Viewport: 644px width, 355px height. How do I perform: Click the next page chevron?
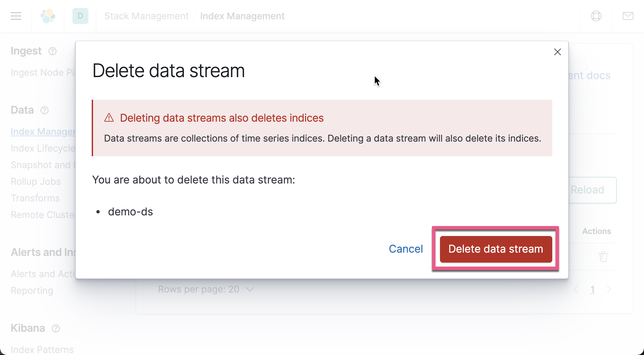[x=609, y=289]
